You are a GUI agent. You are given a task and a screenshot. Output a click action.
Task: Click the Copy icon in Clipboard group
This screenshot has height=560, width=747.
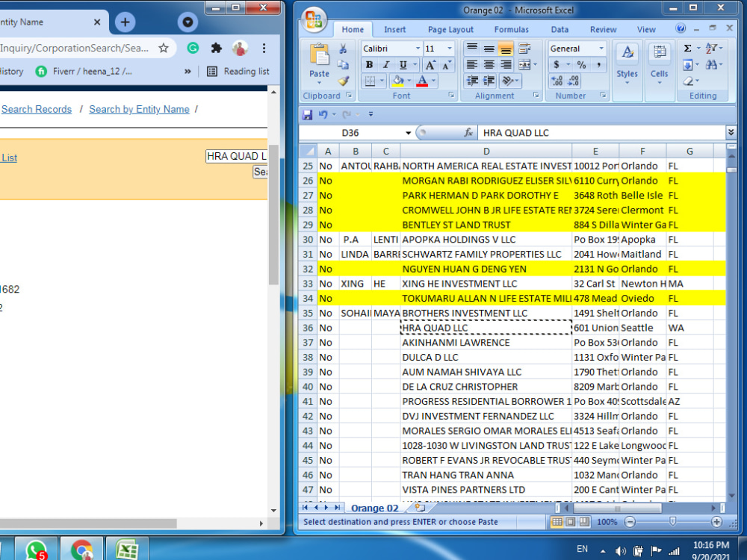click(x=343, y=65)
